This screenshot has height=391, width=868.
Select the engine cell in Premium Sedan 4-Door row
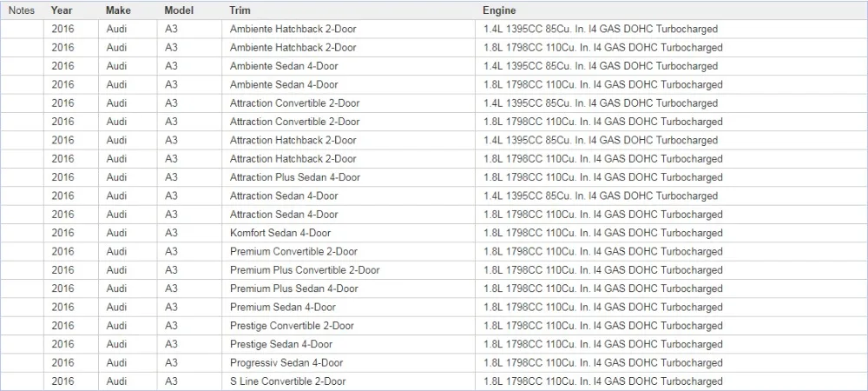pyautogui.click(x=671, y=308)
